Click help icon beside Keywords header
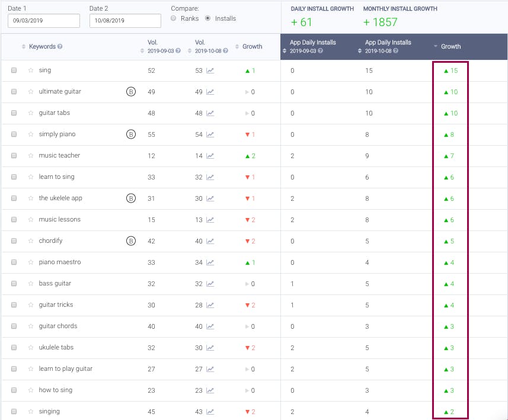 click(60, 47)
